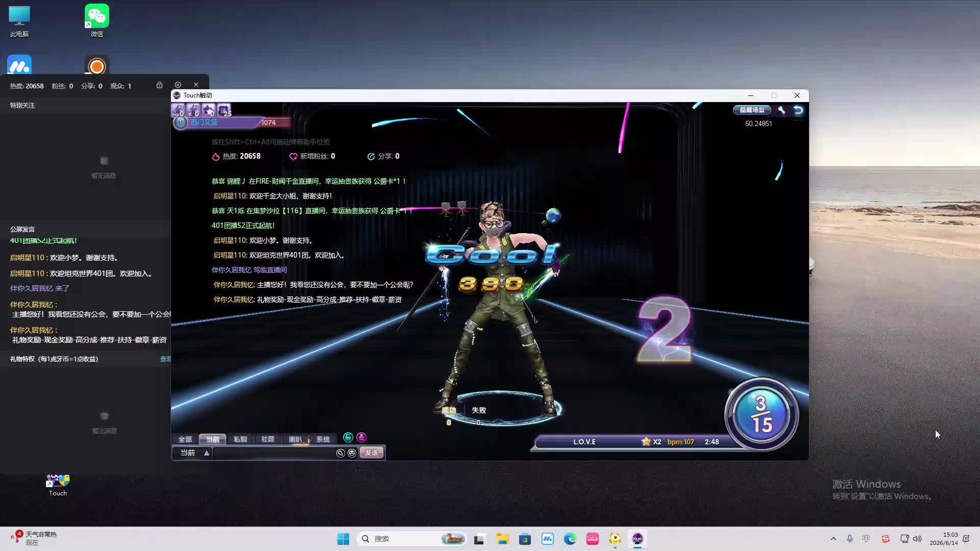
Task: Switch to the 全部 chat tab
Action: coord(185,439)
